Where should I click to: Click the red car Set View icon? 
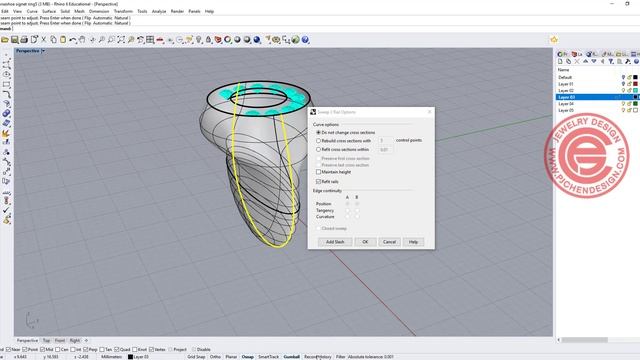tap(160, 40)
